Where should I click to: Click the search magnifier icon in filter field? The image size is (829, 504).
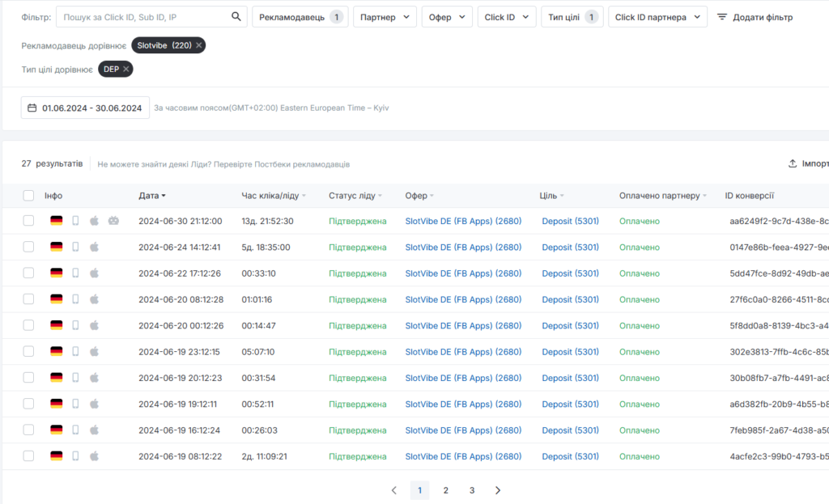coord(236,17)
